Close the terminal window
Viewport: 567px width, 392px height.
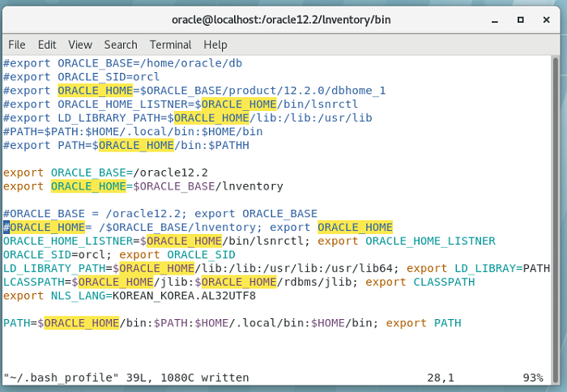pyautogui.click(x=547, y=18)
